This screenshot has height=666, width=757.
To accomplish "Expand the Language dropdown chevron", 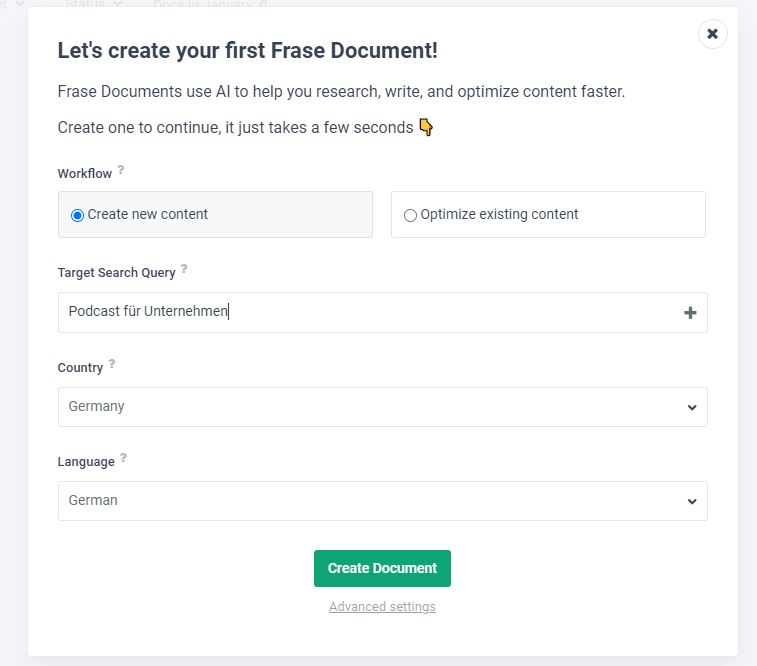I will pos(692,501).
